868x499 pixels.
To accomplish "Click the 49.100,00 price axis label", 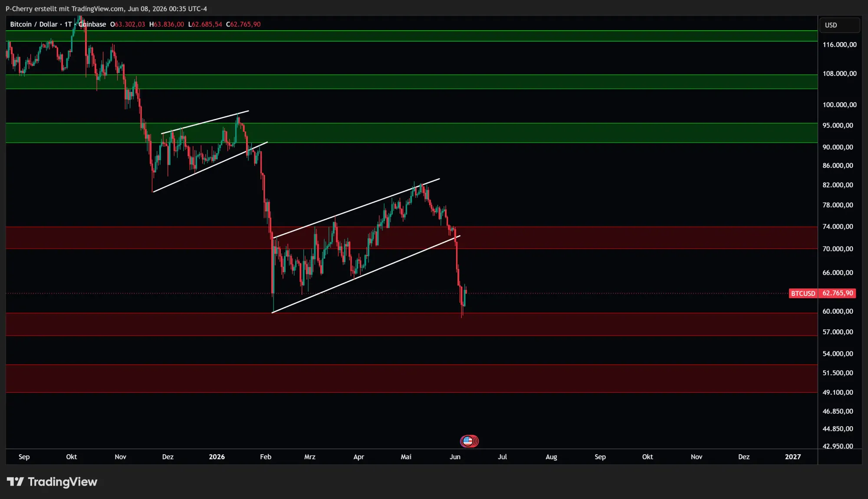I will 838,393.
